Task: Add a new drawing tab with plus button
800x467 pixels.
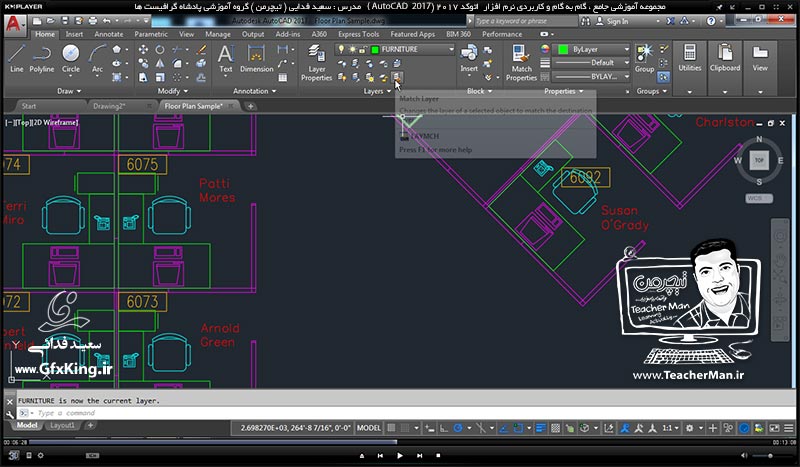Action: click(250, 106)
